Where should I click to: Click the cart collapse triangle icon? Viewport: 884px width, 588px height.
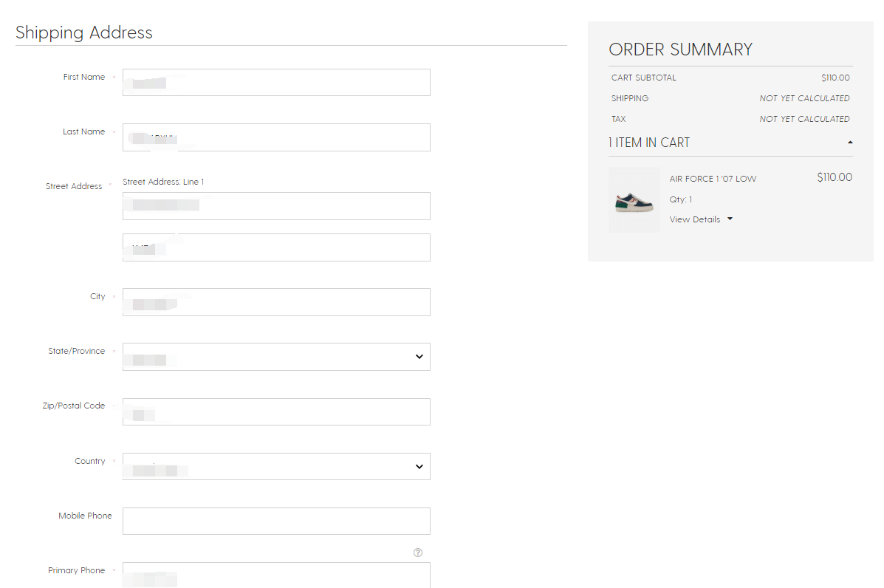pyautogui.click(x=850, y=143)
